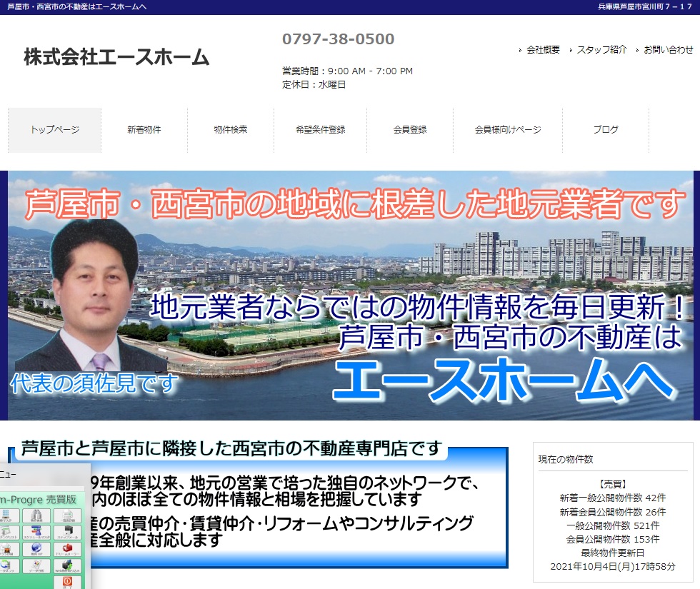Open the スケジュールマスタ icon in m-Progre
This screenshot has width=700, height=589.
[x=36, y=533]
